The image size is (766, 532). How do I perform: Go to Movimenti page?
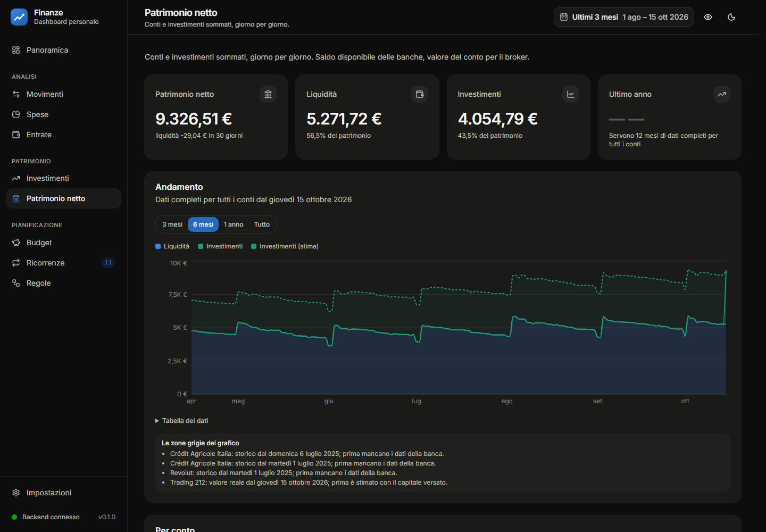click(63, 94)
